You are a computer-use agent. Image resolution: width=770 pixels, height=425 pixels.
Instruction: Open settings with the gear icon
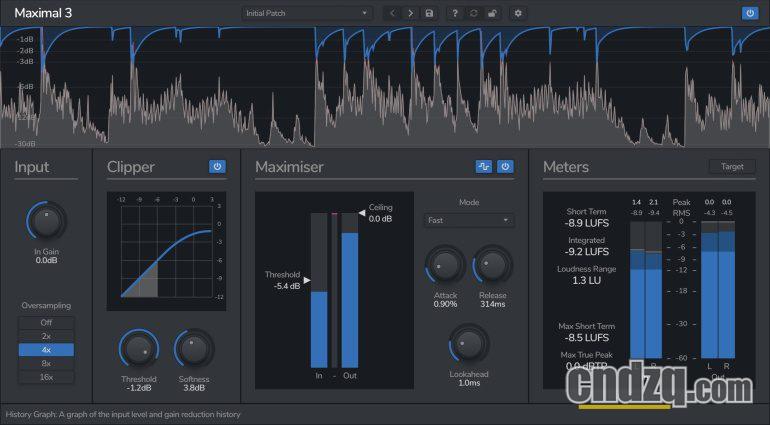pyautogui.click(x=518, y=13)
